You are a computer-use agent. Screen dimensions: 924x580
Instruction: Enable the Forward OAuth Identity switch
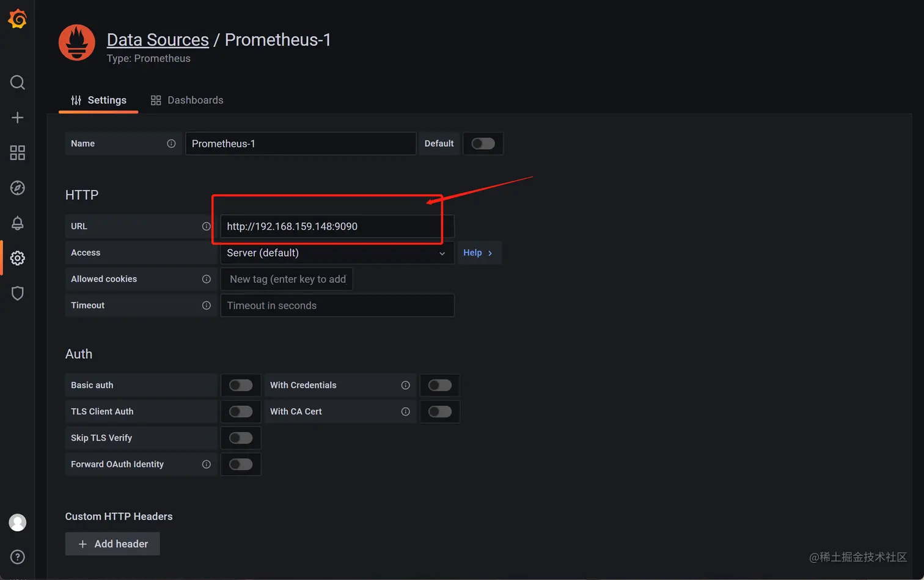(241, 464)
